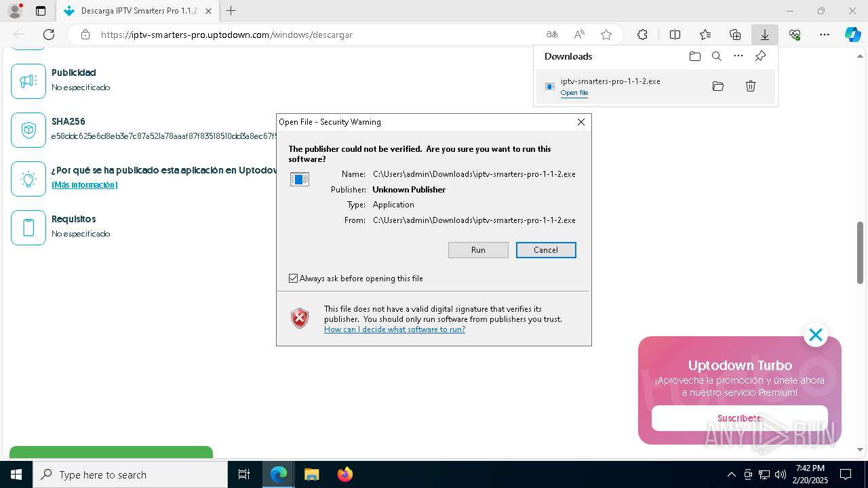Click the lightbulb icon beside '¿Por qué...'
The height and width of the screenshot is (488, 868).
click(x=28, y=179)
